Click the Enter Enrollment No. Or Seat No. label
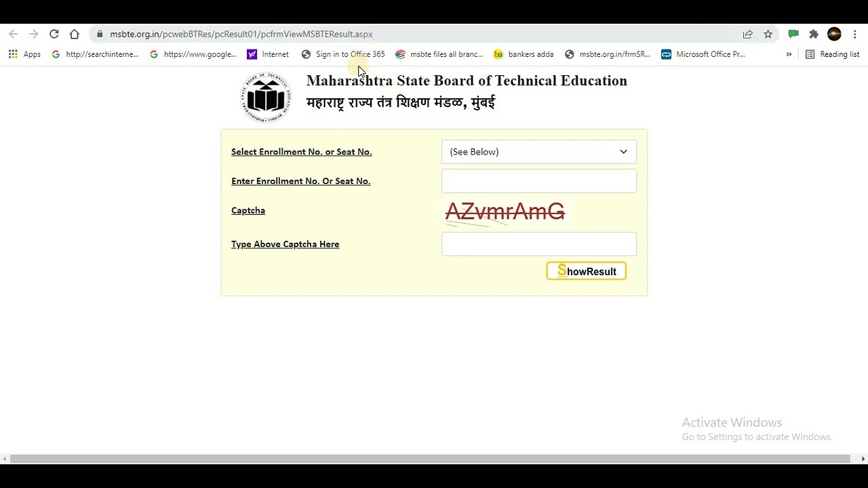Screen dimensions: 868x488 (301, 181)
